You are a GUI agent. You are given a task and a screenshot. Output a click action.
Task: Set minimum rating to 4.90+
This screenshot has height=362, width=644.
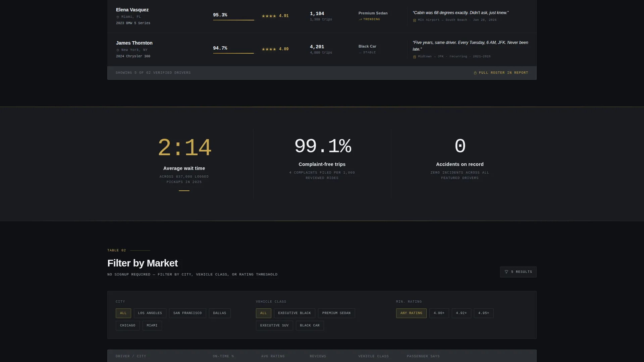pos(439,313)
